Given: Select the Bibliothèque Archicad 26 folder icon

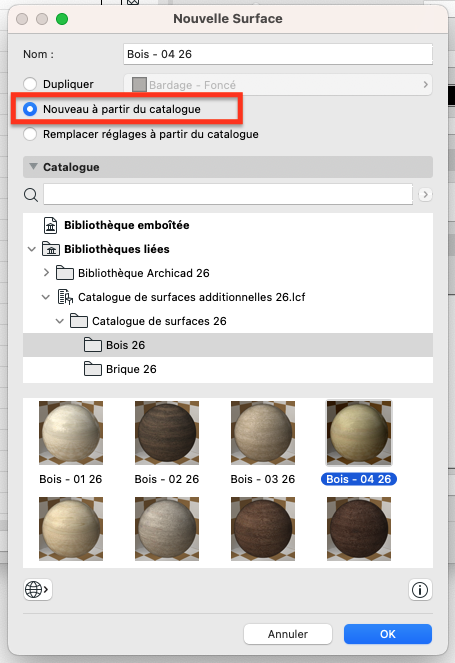Looking at the screenshot, I should pos(65,273).
